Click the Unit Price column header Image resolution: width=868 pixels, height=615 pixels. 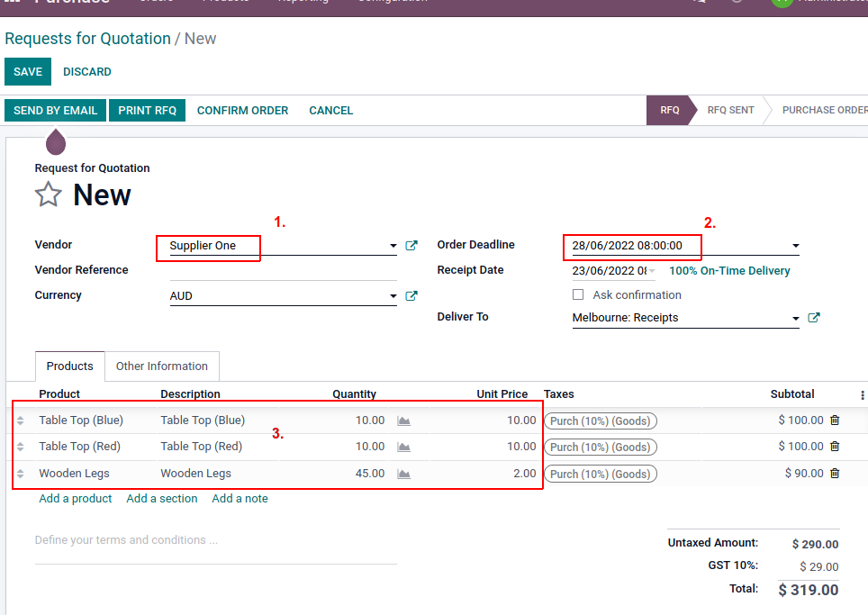[502, 394]
